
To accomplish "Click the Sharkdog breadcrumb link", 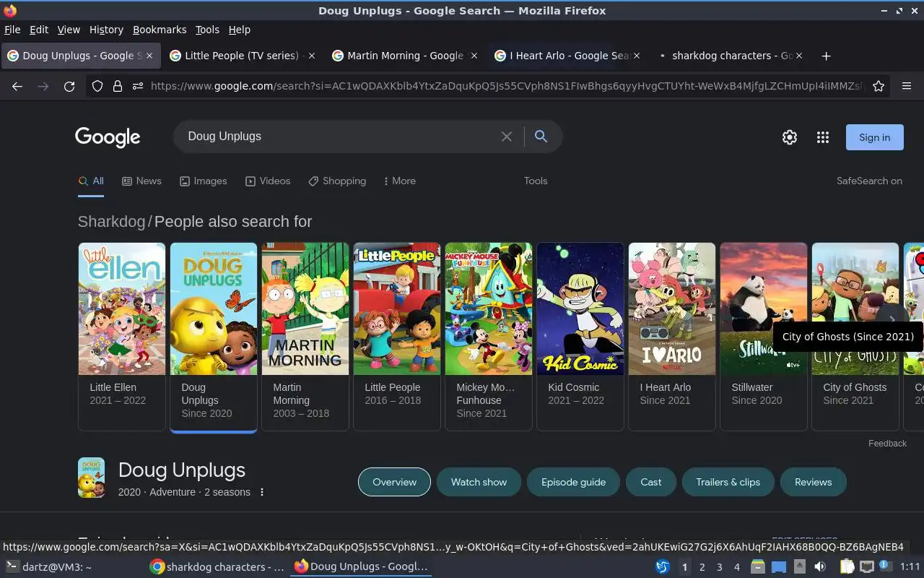I will pos(111,222).
